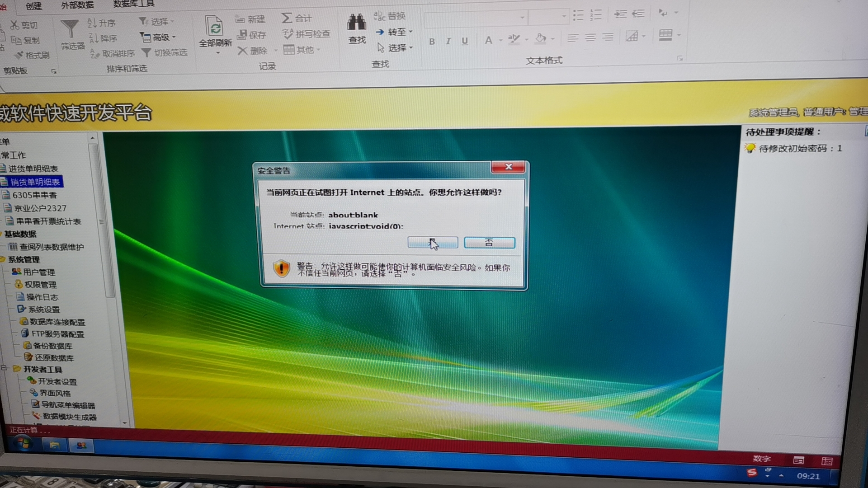Screen dimensions: 868x488
Task: Click 合计 totals sigma icon
Action: 287,18
